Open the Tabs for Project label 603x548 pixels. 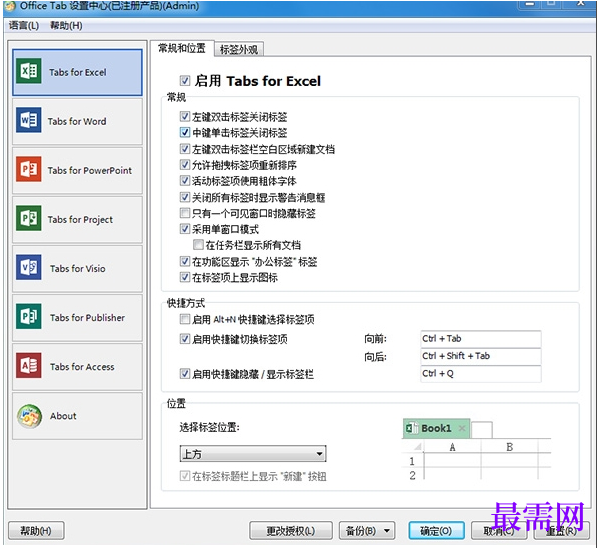tap(80, 220)
